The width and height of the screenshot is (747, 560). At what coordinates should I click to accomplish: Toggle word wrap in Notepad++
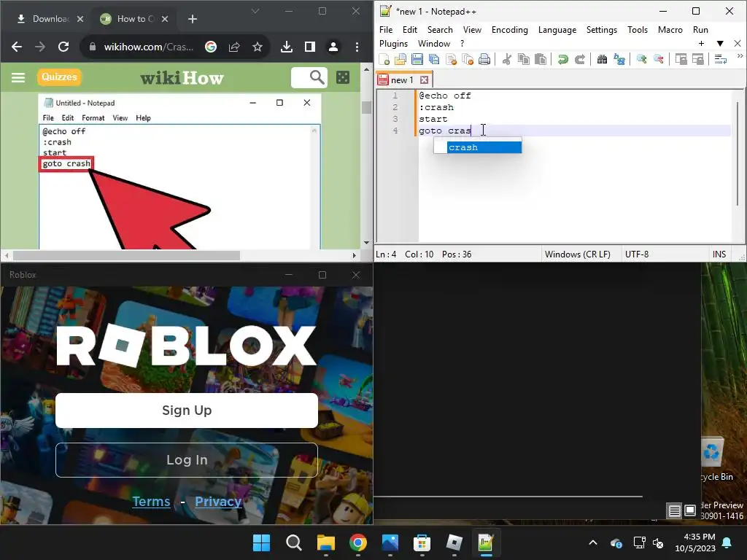coord(720,60)
